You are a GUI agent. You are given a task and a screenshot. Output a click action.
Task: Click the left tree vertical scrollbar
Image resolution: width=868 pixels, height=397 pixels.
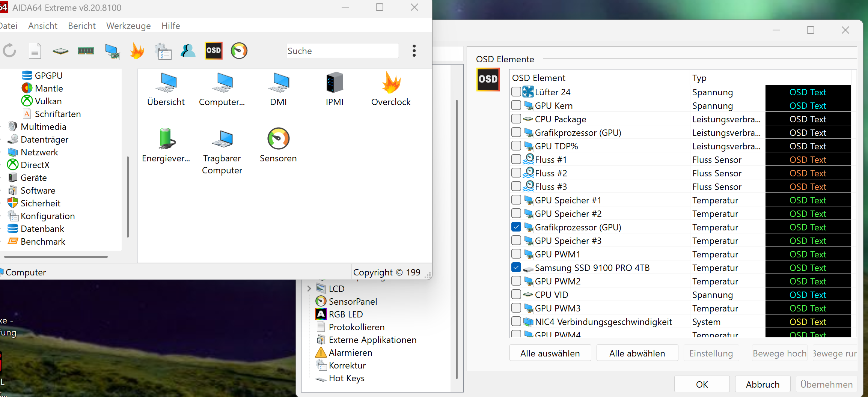tap(128, 197)
